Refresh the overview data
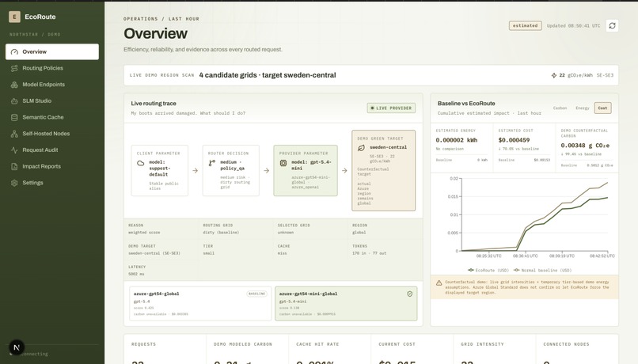The image size is (638, 364). click(612, 25)
